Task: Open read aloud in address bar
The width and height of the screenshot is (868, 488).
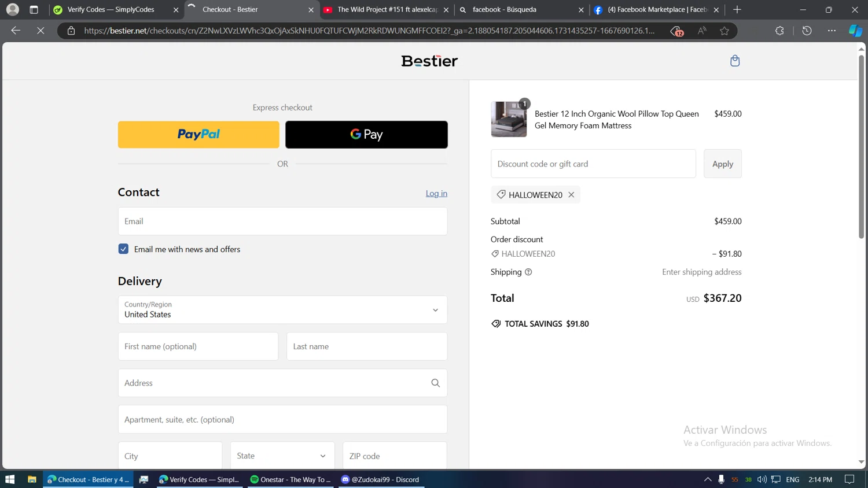Action: 702,31
